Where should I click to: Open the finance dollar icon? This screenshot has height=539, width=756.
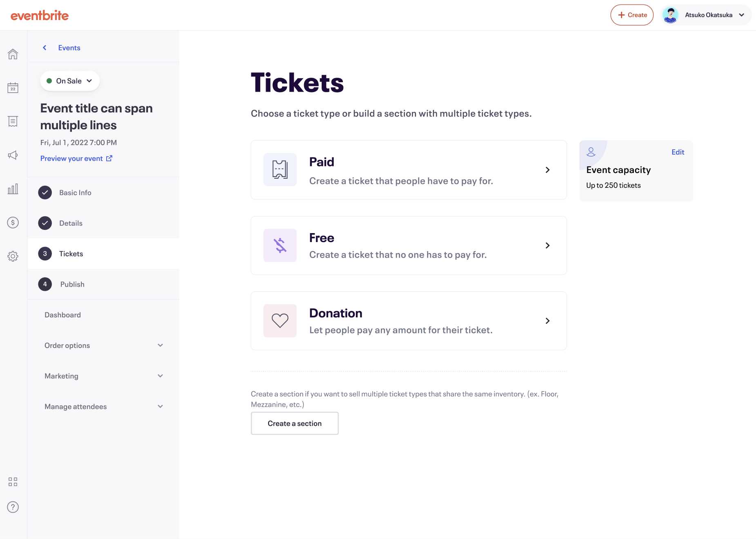click(x=13, y=222)
